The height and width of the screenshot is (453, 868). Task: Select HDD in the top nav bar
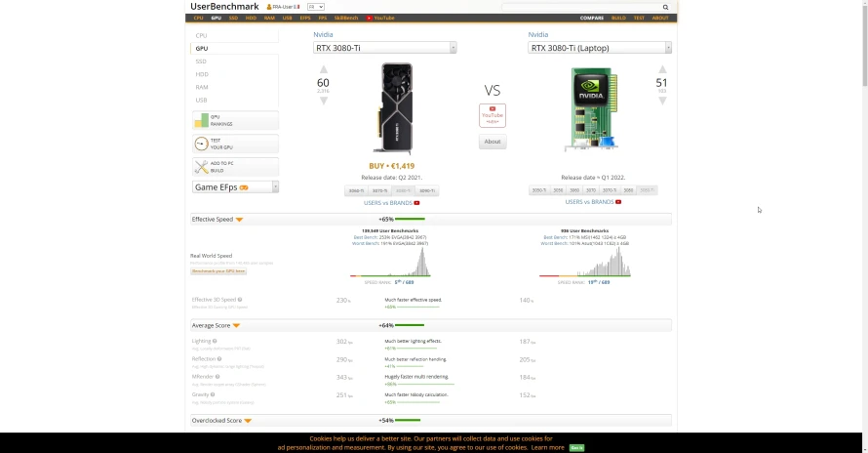(251, 18)
